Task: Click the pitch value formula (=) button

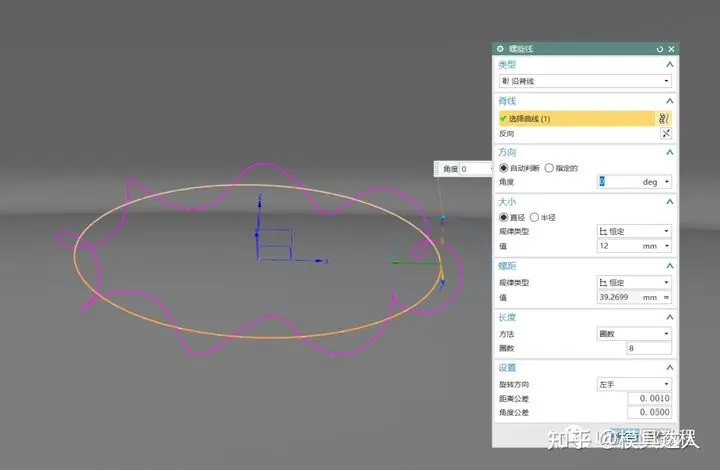Action: click(x=666, y=297)
